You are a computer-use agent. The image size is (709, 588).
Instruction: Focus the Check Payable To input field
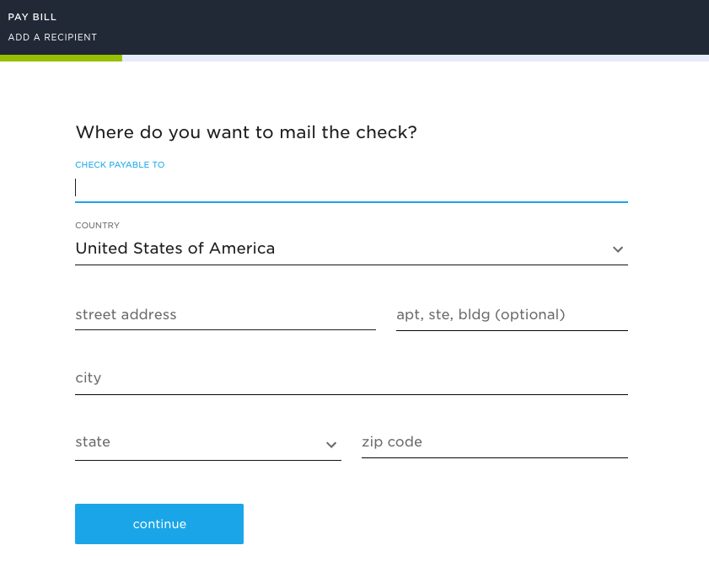352,188
